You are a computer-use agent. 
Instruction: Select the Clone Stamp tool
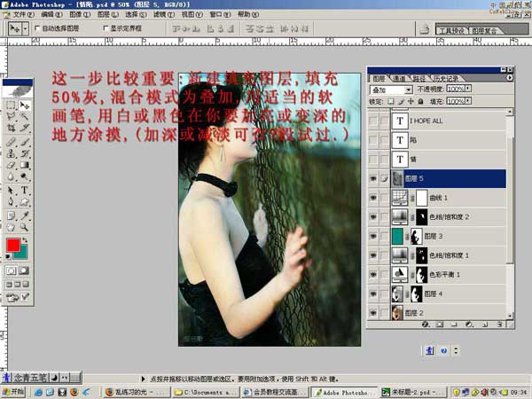pos(11,153)
